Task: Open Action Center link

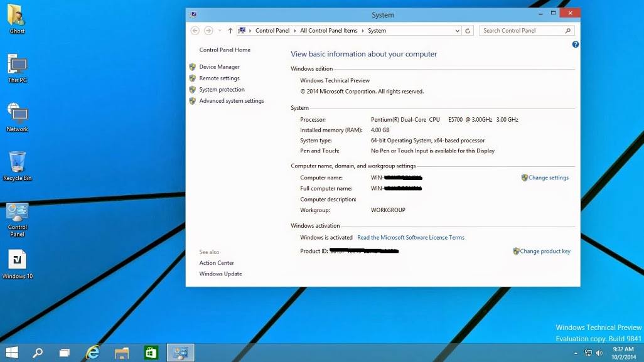Action: (x=217, y=263)
